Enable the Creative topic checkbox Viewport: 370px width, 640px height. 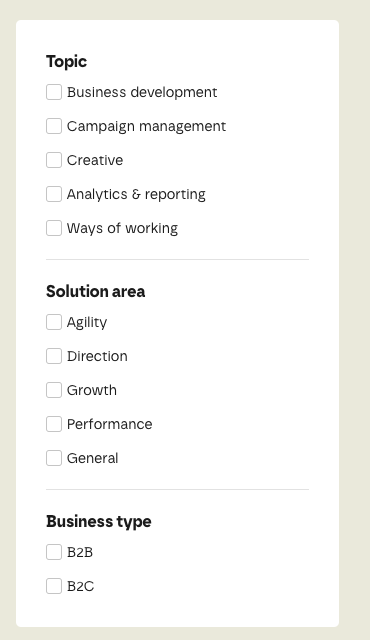click(54, 160)
